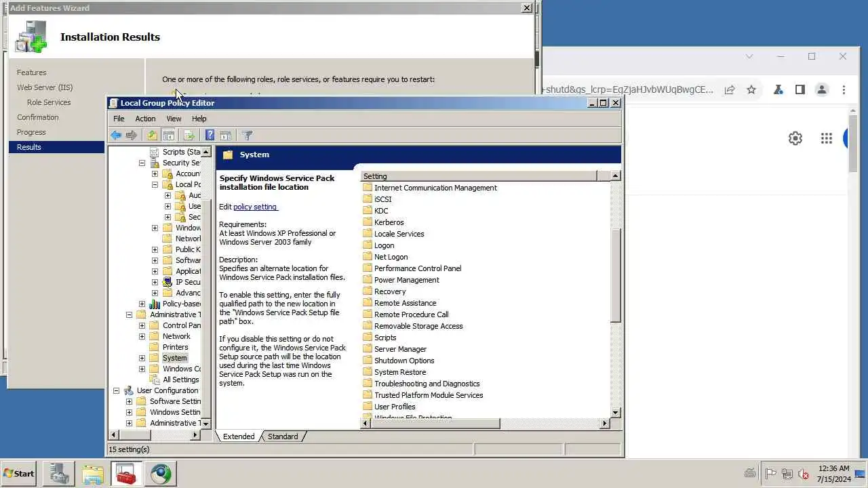The image size is (868, 488).
Task: Collapse the Security Settings tree node
Action: coord(142,163)
